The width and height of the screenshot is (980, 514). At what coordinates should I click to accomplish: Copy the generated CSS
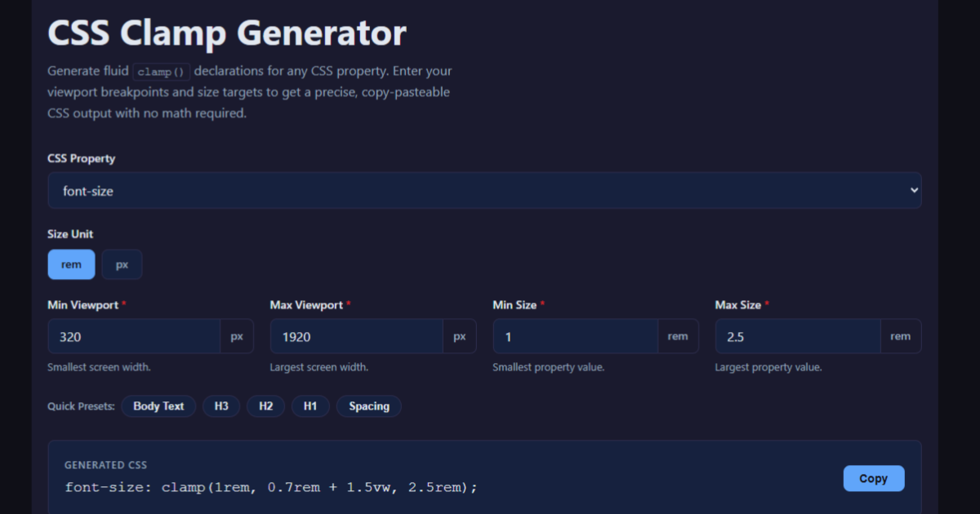pyautogui.click(x=874, y=479)
